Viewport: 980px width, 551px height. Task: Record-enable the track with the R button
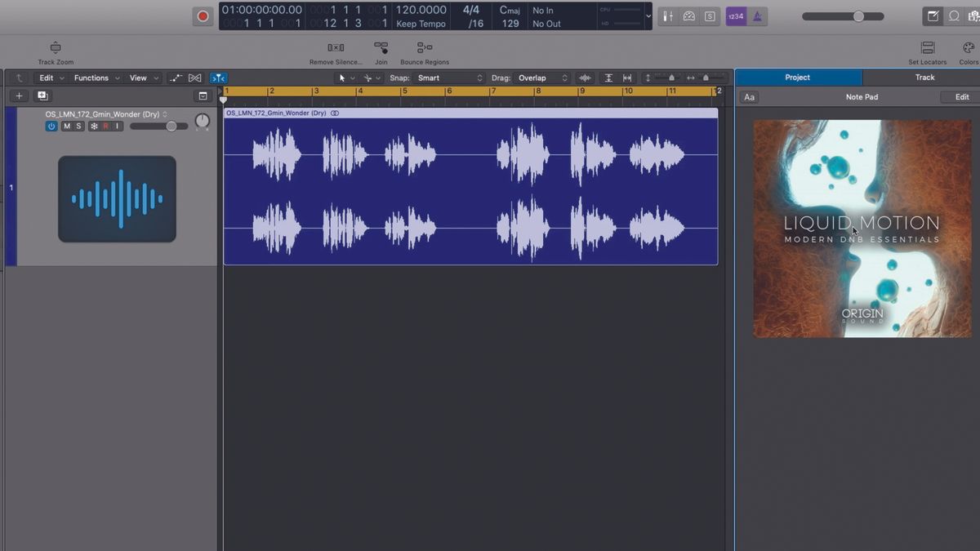coord(106,126)
